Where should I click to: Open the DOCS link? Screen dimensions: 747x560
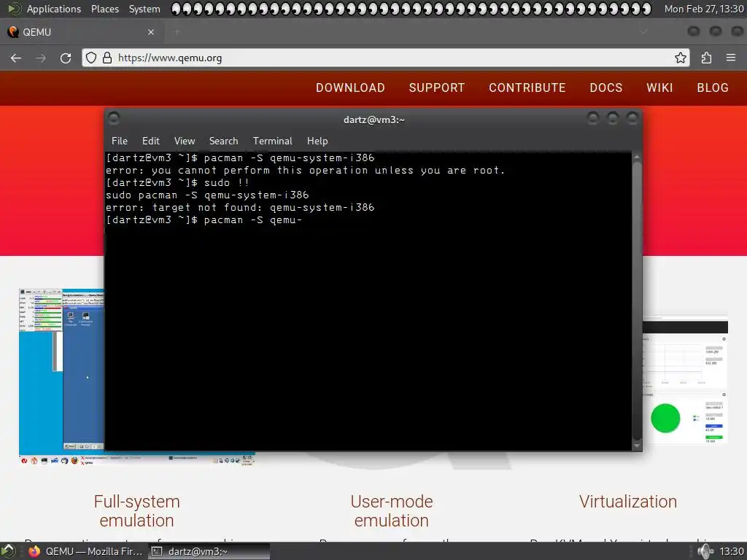point(606,87)
